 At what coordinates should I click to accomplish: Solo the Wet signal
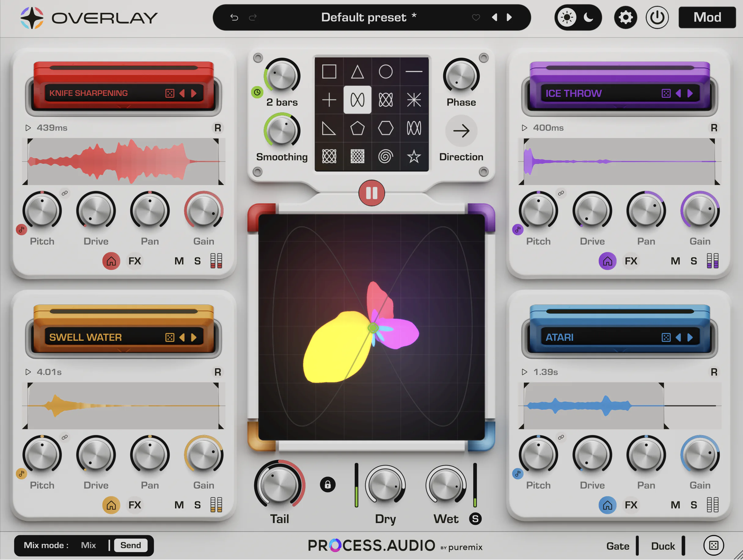coord(475,519)
